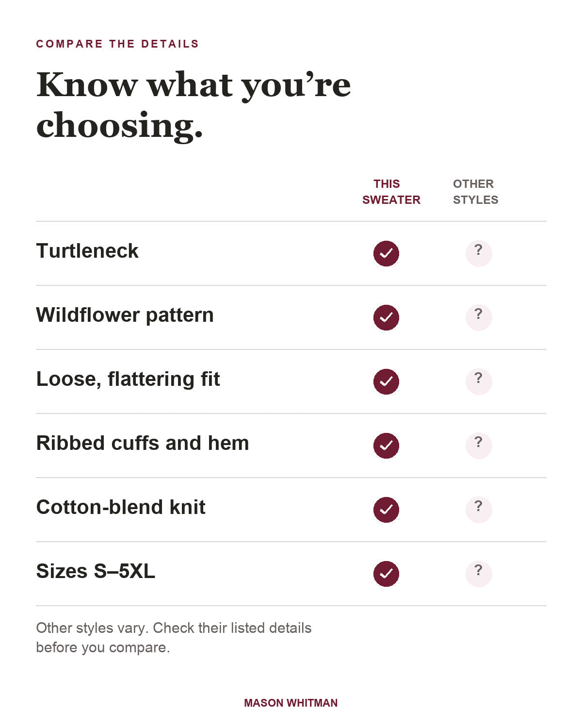The height and width of the screenshot is (728, 582).
Task: Select the OTHER STYLES column header
Action: point(475,192)
